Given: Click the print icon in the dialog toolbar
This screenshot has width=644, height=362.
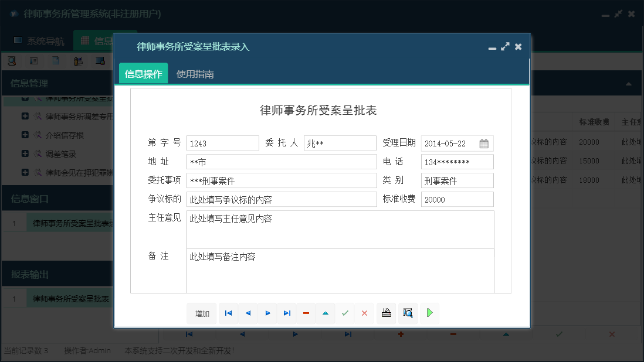Looking at the screenshot, I should click(x=386, y=313).
